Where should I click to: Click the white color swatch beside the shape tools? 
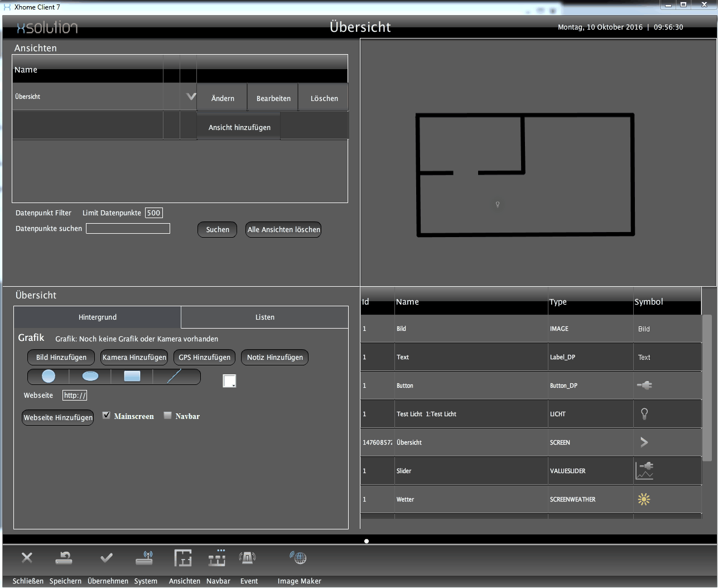coord(229,380)
